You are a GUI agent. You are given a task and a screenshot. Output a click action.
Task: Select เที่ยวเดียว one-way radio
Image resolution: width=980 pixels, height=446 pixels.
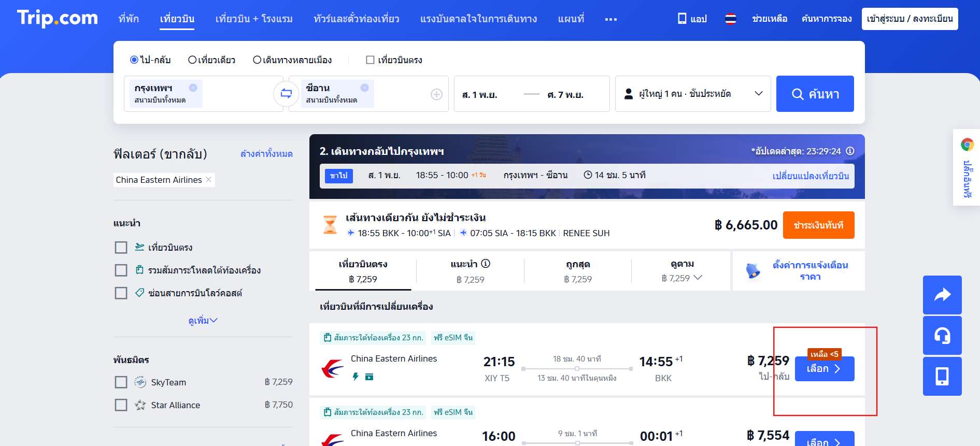click(192, 60)
